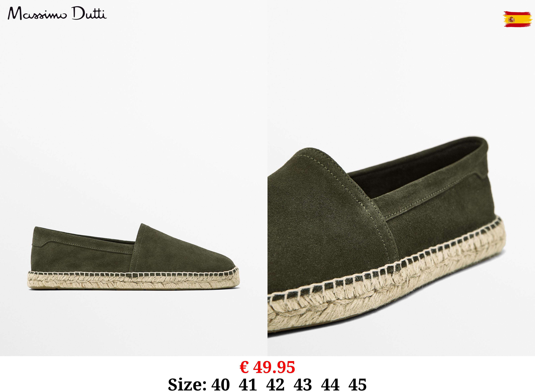The height and width of the screenshot is (392, 535).
Task: Open the close-up espadrille detail photo
Action: tap(401, 178)
